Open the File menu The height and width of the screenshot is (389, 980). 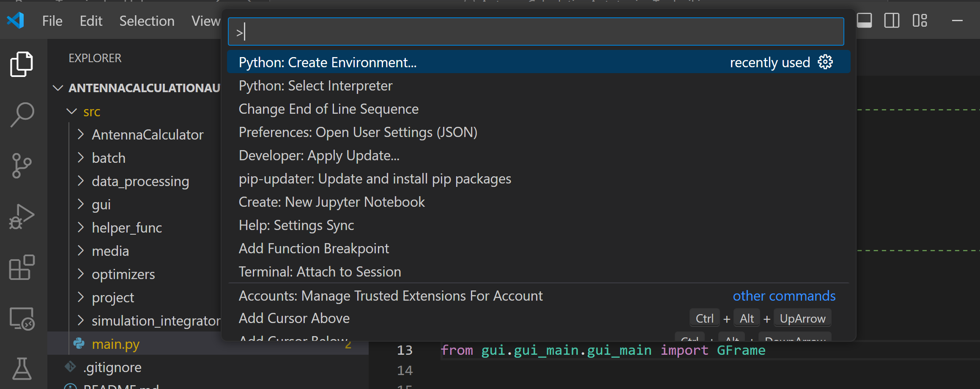pyautogui.click(x=52, y=21)
